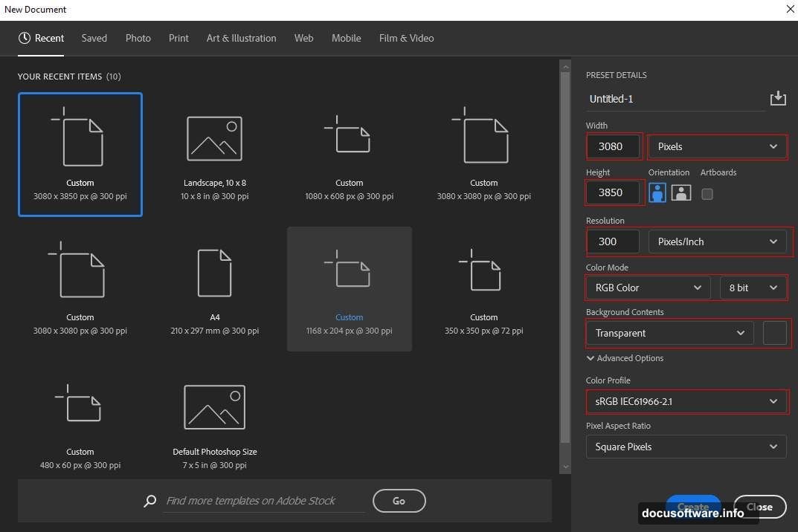Select the landscape orientation icon
Image resolution: width=798 pixels, height=532 pixels.
680,193
